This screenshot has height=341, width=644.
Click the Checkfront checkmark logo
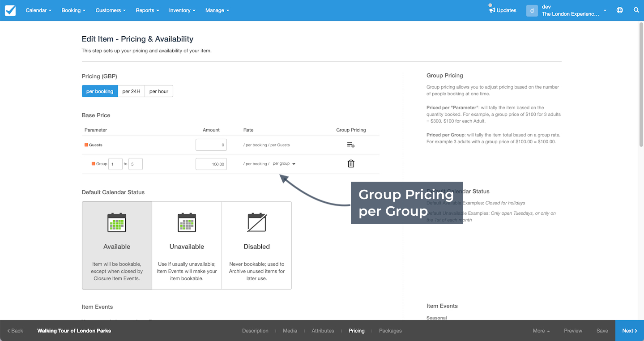click(10, 10)
